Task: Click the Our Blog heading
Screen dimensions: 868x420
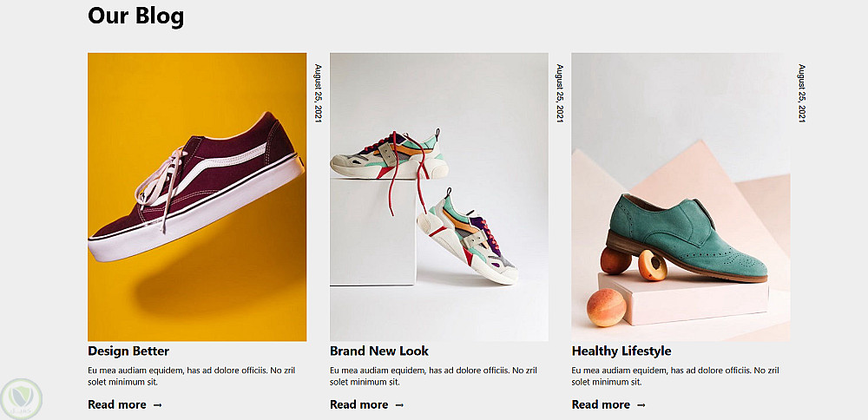Action: pyautogui.click(x=135, y=16)
